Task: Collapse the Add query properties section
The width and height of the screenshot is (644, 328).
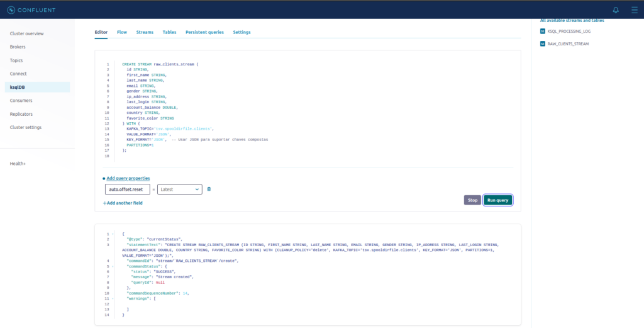Action: point(128,178)
